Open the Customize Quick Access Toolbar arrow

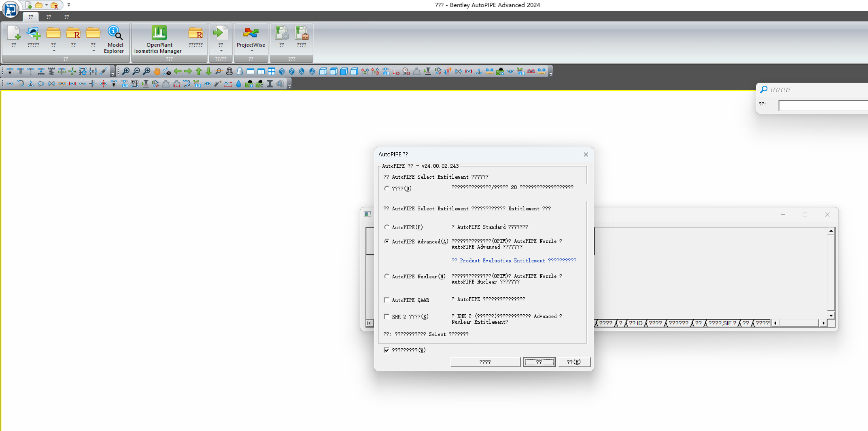click(x=68, y=5)
